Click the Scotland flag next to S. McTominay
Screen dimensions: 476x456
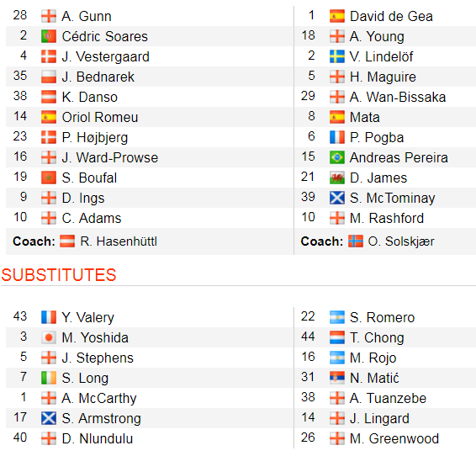(x=337, y=198)
